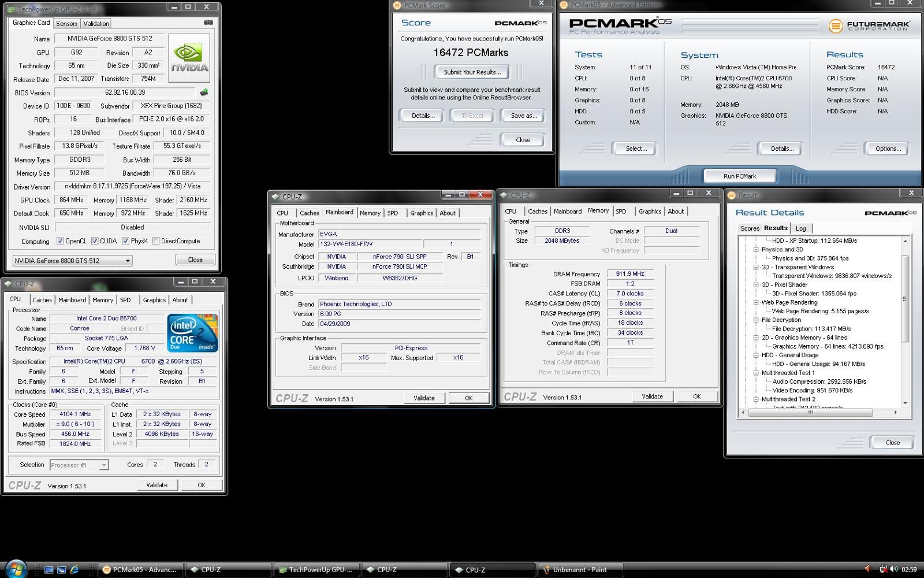Click Details... under PCMark05 System section
This screenshot has width=924, height=578.
click(x=782, y=149)
